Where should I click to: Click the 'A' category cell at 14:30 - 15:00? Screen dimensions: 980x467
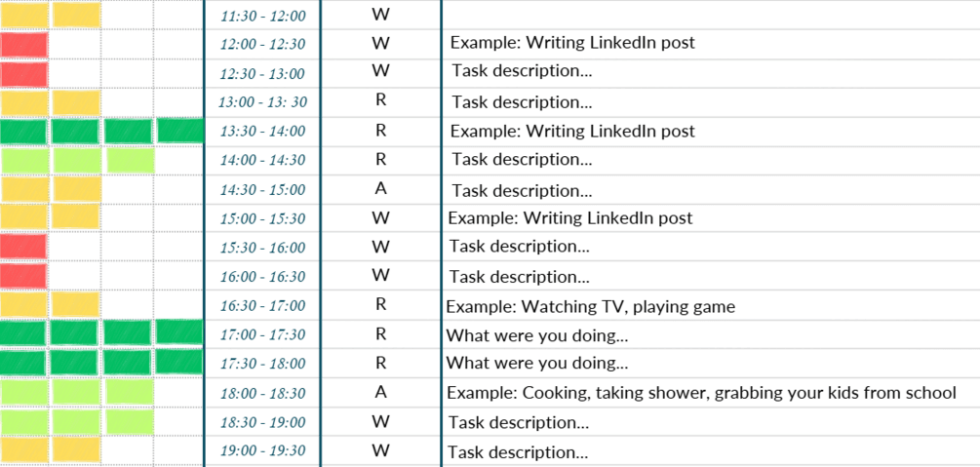click(380, 189)
